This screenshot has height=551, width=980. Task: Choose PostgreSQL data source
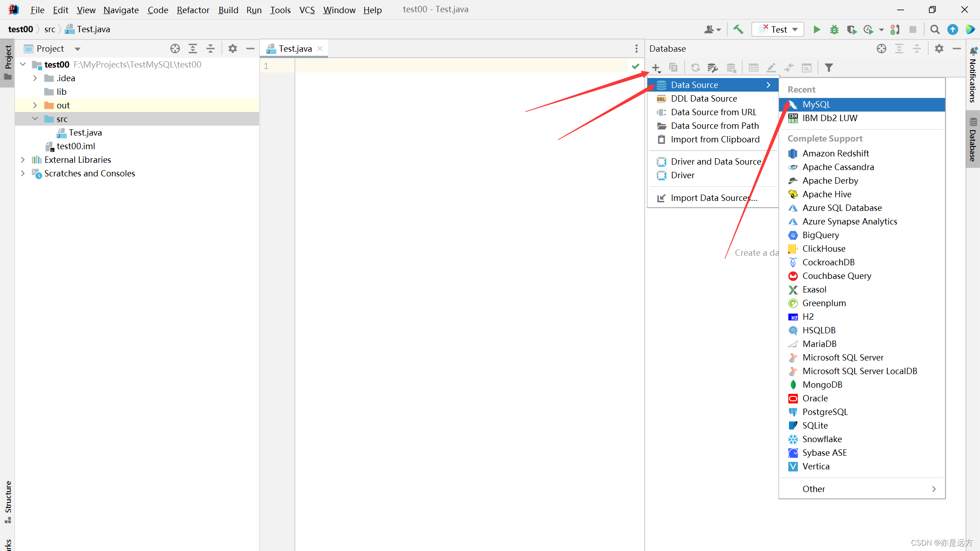[x=825, y=412]
